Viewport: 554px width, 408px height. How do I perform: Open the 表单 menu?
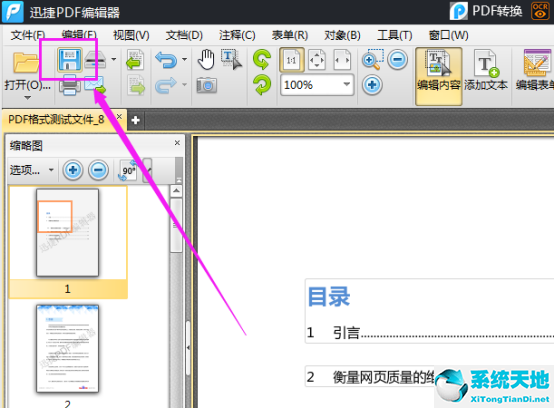(290, 35)
